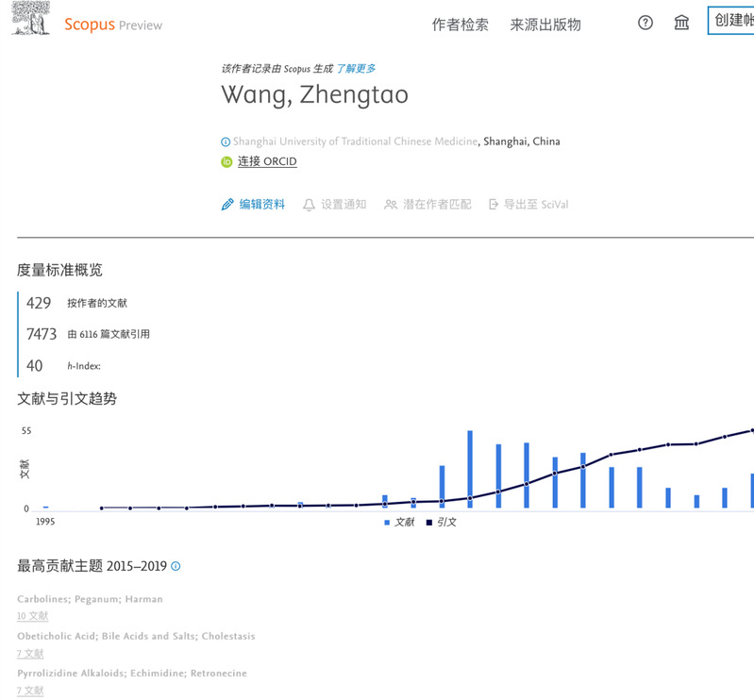Viewport: 754px width, 700px height.
Task: Click the export icon for 导出至 SciVal
Action: [x=493, y=205]
